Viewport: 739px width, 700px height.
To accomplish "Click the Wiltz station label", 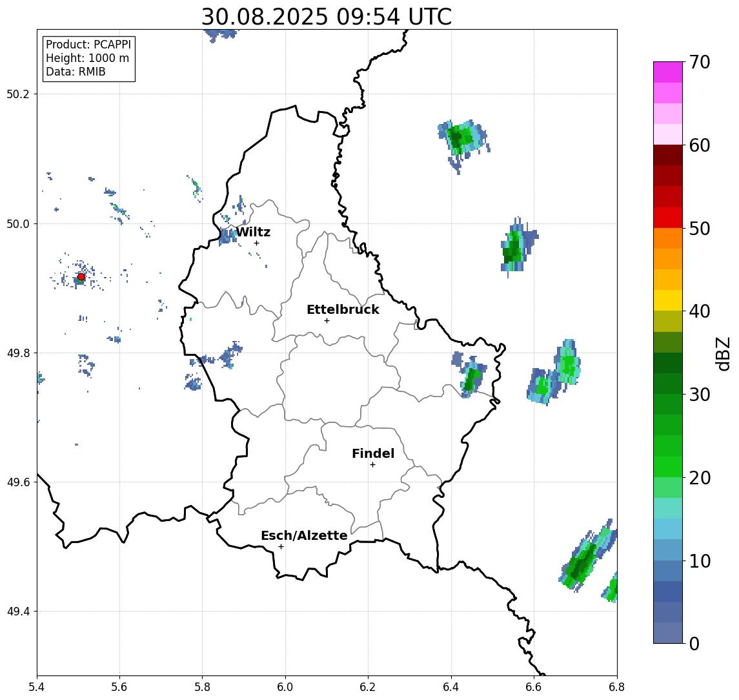I will [x=253, y=232].
